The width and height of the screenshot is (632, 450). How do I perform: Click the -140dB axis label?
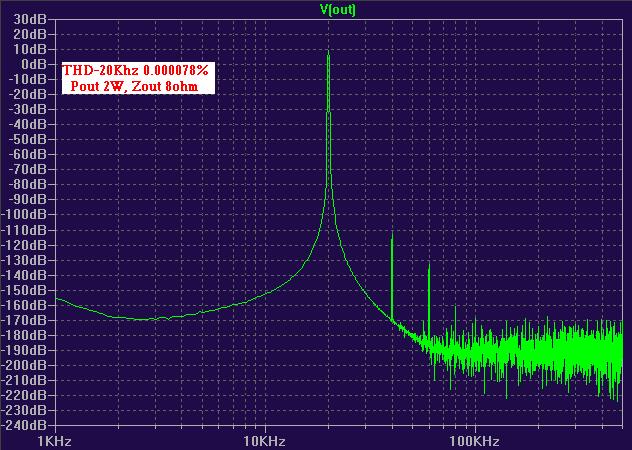click(24, 275)
